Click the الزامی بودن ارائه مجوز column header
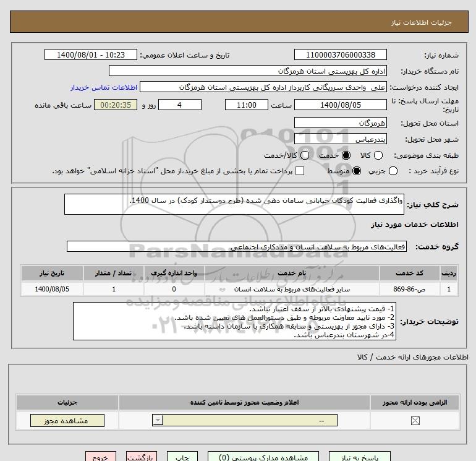The image size is (476, 461). [x=415, y=402]
